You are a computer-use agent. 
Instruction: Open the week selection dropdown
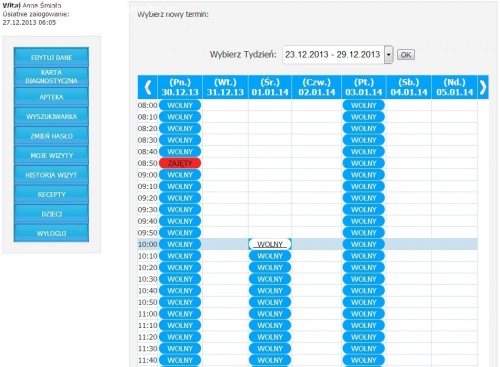click(388, 55)
